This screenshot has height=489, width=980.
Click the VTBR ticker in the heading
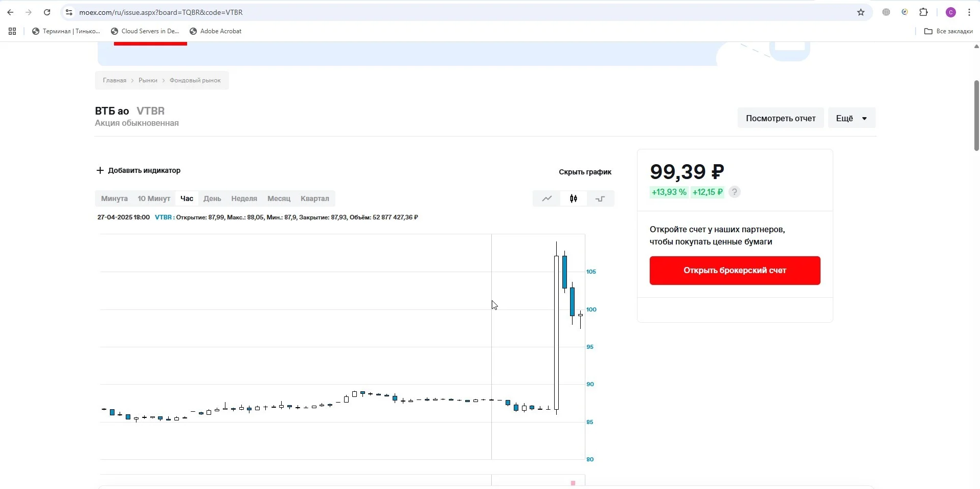pyautogui.click(x=150, y=111)
